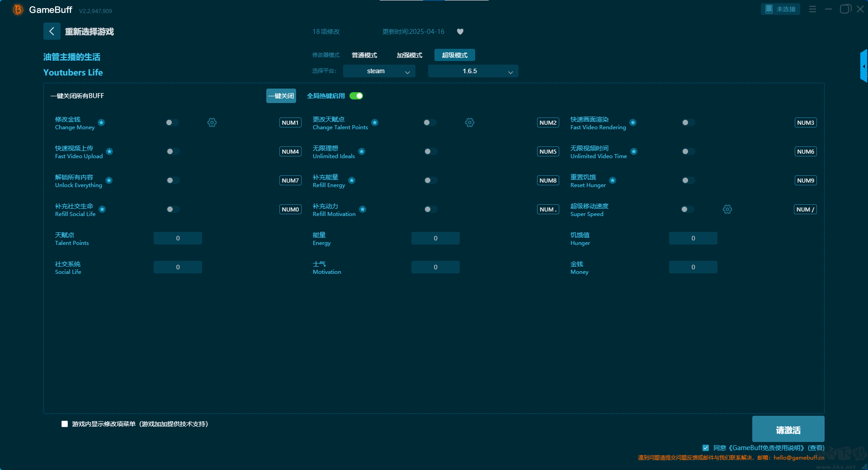Viewport: 868px width, 470px height.
Task: Click the Money value field
Action: [x=693, y=267]
